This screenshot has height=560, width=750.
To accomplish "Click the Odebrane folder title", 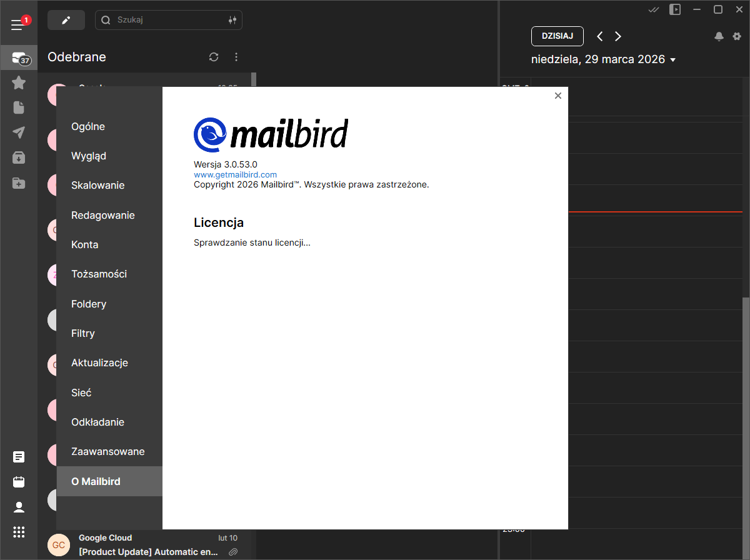I will tap(77, 57).
